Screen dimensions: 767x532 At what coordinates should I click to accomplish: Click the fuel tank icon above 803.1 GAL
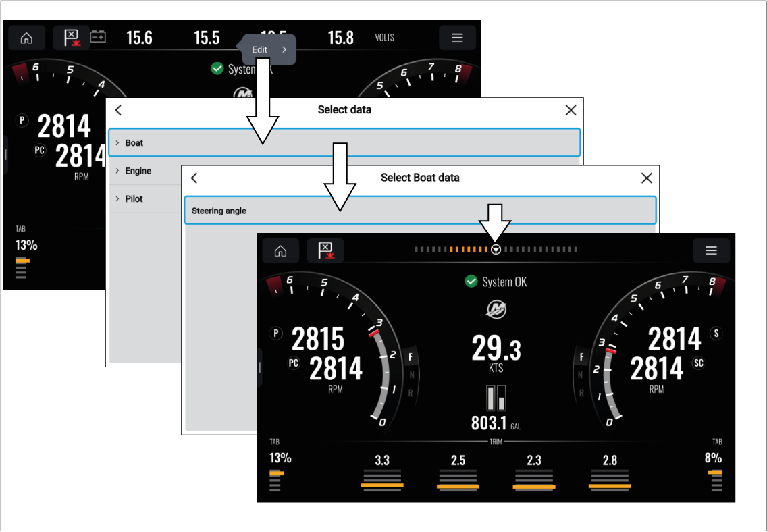tap(496, 398)
